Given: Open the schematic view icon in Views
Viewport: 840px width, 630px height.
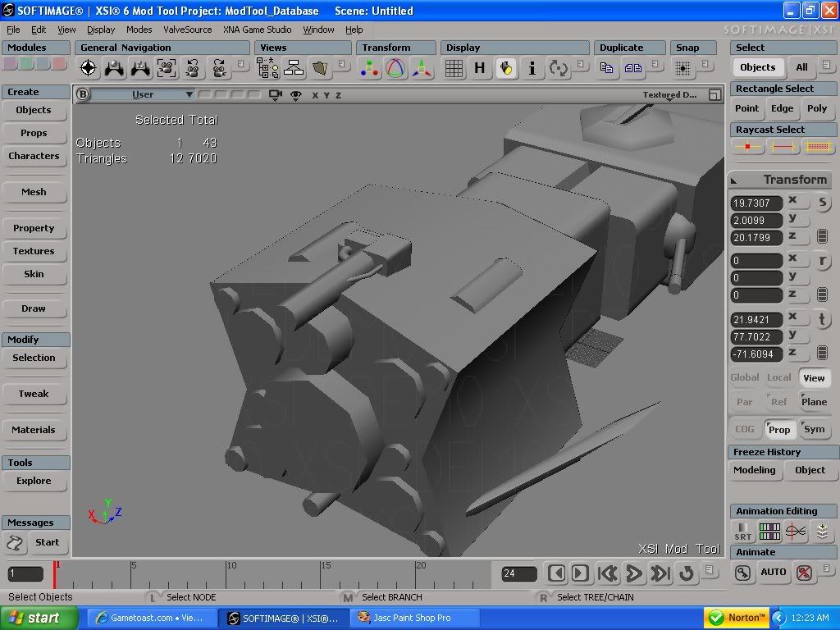Looking at the screenshot, I should (294, 68).
